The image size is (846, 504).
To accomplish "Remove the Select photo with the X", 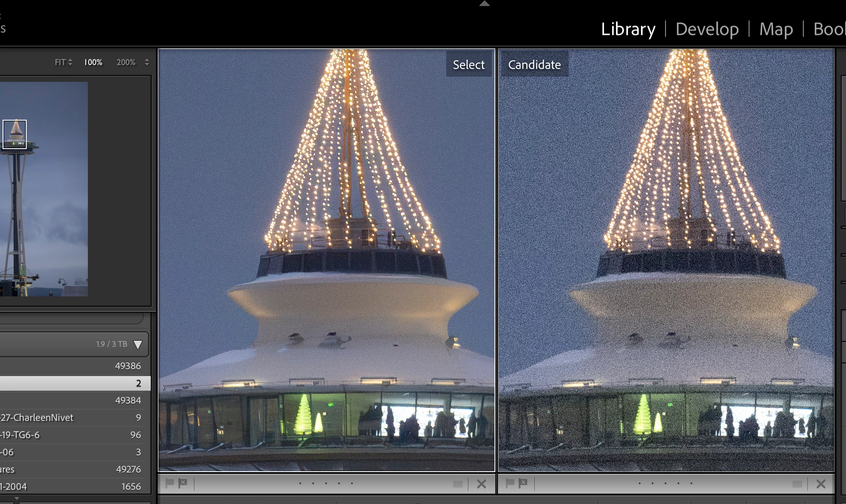I will click(x=482, y=484).
